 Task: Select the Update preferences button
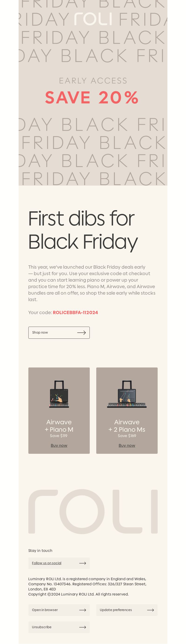click(x=127, y=610)
